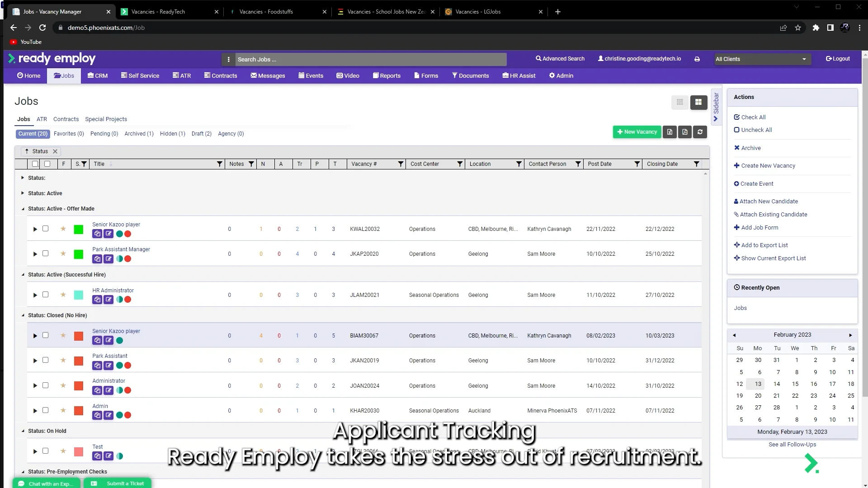Click into the Search Jobs field
This screenshot has width=868, height=488.
[x=371, y=59]
